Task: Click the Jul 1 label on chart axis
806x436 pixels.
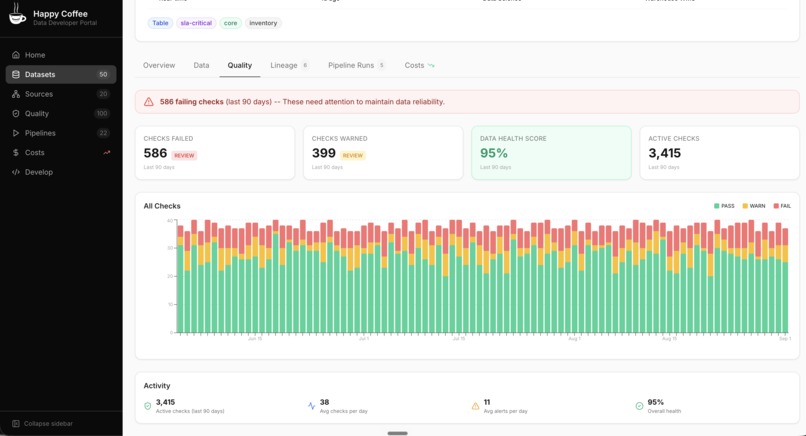Action: point(364,339)
